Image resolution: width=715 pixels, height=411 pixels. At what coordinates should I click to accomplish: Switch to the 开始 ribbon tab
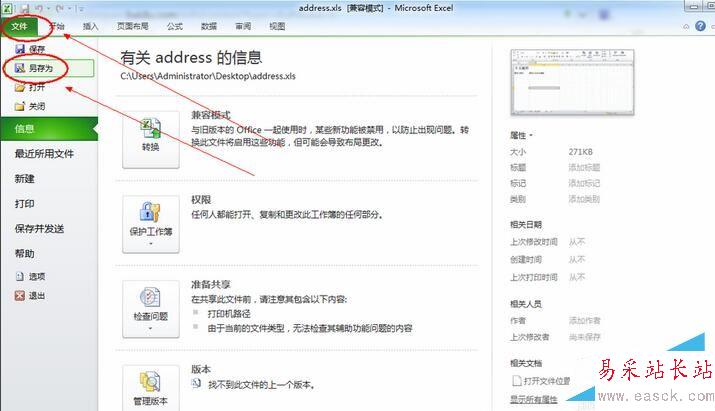[x=57, y=26]
